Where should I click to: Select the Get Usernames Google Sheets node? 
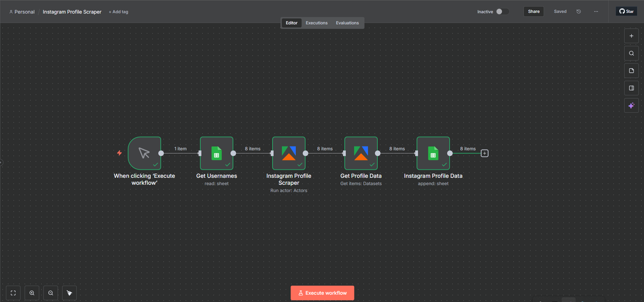click(x=216, y=153)
